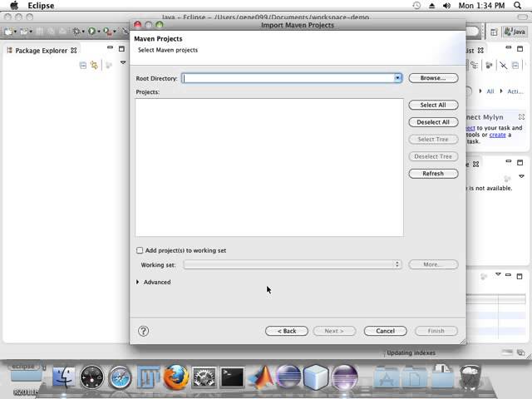Image resolution: width=532 pixels, height=399 pixels.
Task: Open the Run External Tools icon
Action: 107,32
